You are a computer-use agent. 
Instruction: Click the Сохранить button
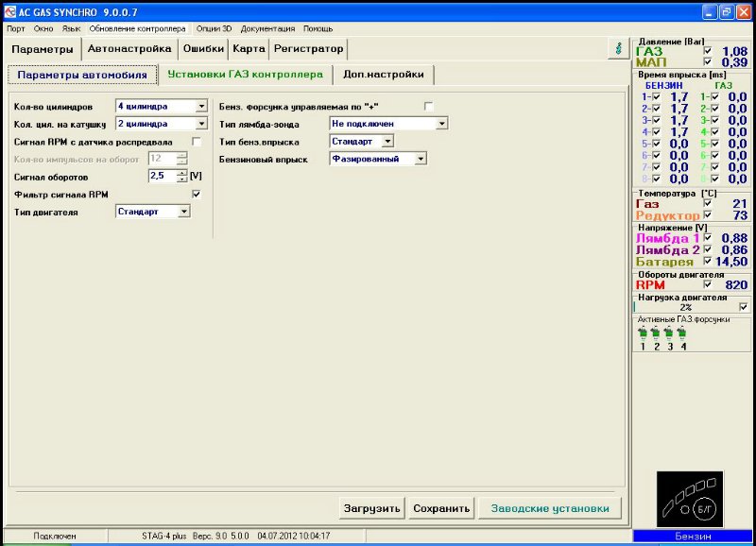[x=441, y=508]
